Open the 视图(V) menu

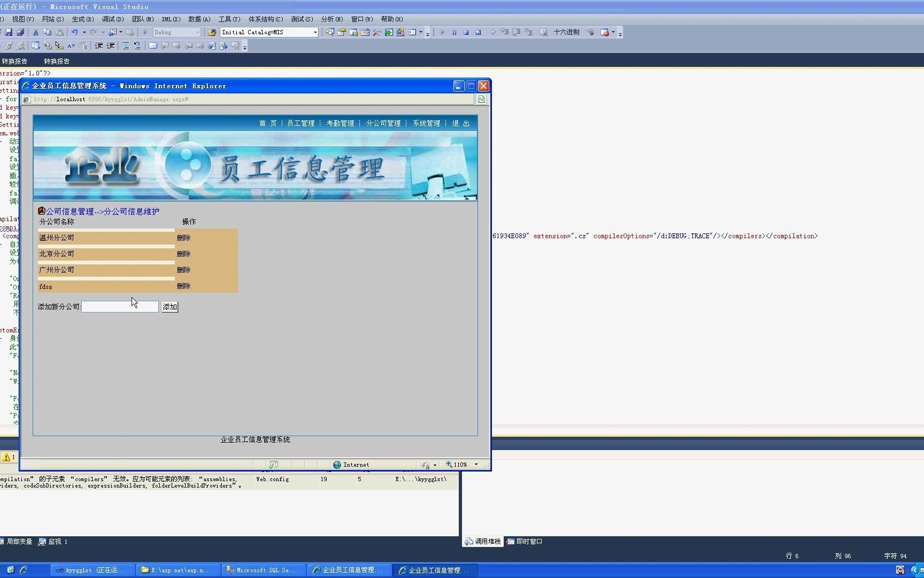tap(23, 19)
